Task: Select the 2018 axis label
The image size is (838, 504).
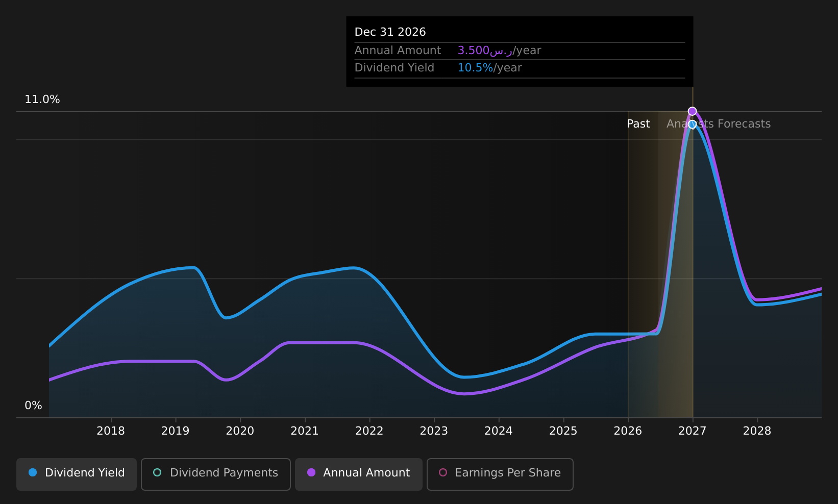Action: point(111,431)
